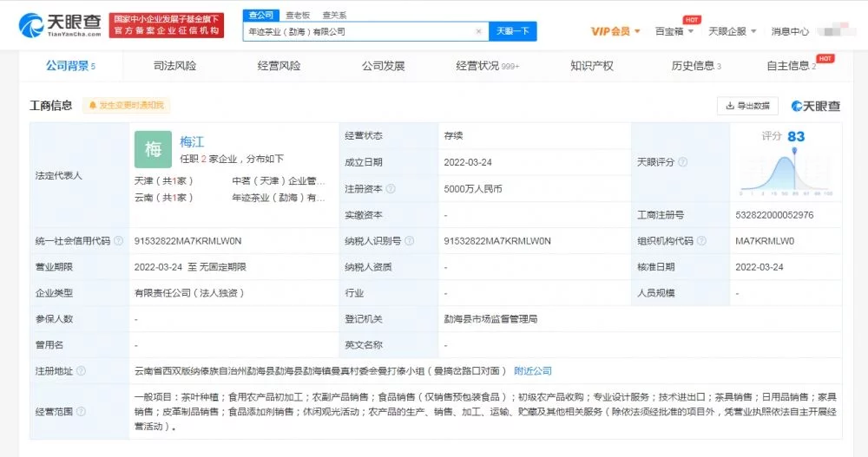Switch to the 查关系 search tab
Image resolution: width=868 pixels, height=457 pixels.
[x=334, y=16]
